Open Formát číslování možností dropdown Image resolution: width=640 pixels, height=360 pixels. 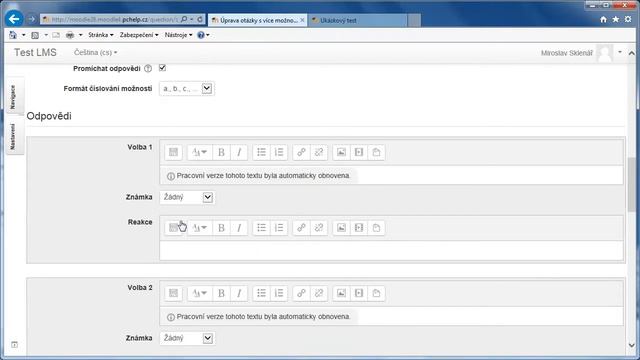pyautogui.click(x=187, y=89)
